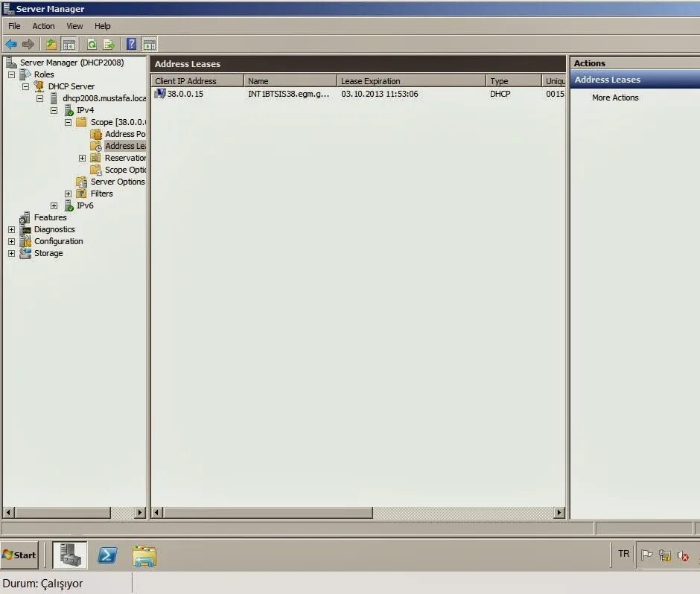Click the 03.10.2013 11:53:06 expiration cell
This screenshot has width=700, height=594.
click(x=380, y=94)
